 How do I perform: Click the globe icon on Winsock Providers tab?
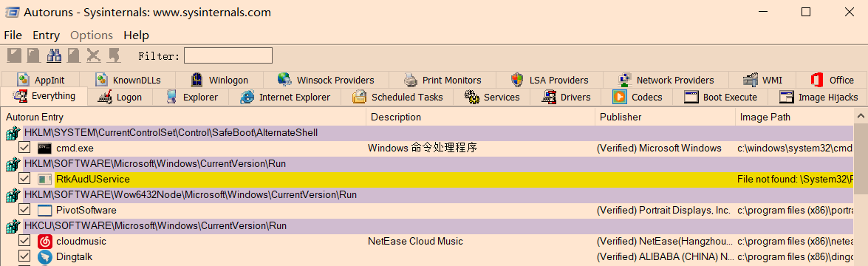284,80
